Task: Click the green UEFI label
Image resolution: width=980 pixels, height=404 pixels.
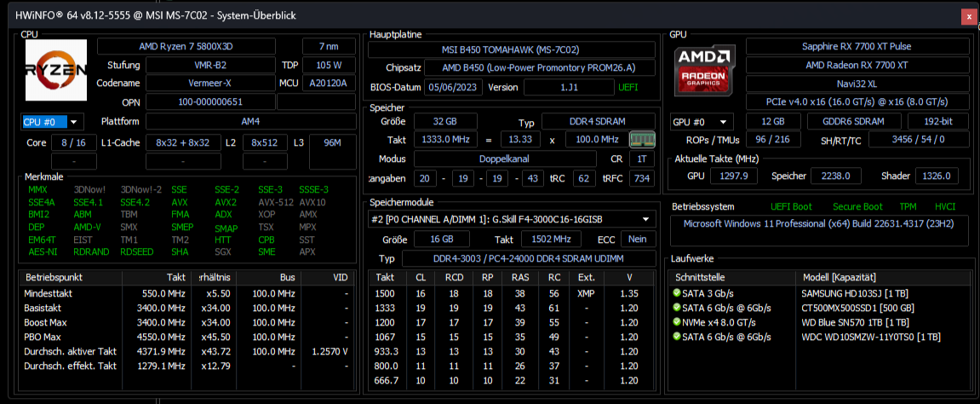Action: click(628, 88)
